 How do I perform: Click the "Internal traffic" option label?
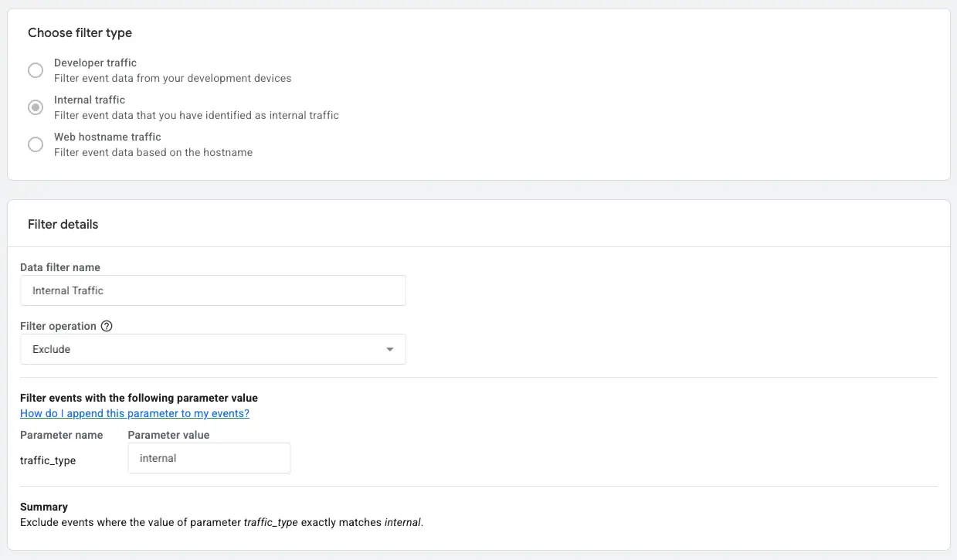[90, 100]
